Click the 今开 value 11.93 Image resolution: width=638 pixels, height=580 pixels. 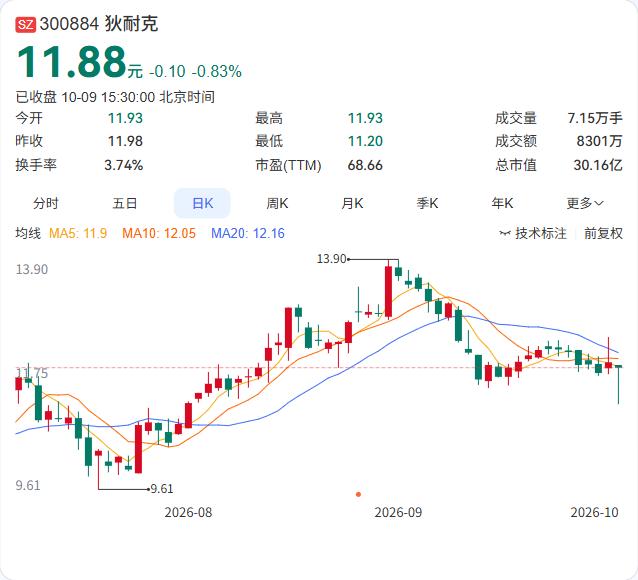click(125, 118)
